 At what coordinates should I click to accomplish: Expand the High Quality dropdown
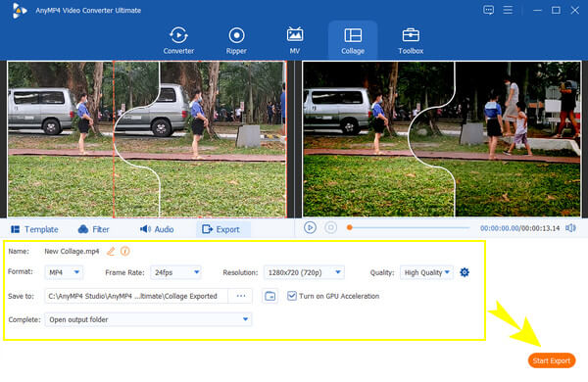pos(426,272)
